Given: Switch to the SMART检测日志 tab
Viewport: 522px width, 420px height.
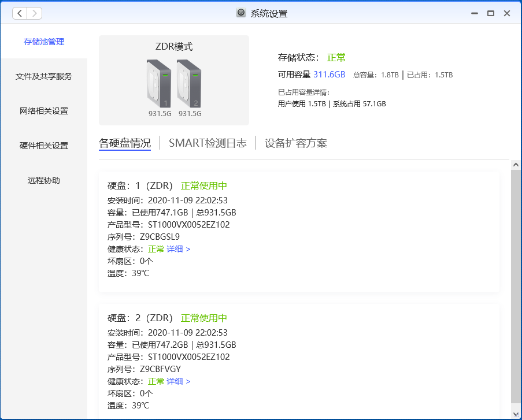Looking at the screenshot, I should [x=208, y=143].
